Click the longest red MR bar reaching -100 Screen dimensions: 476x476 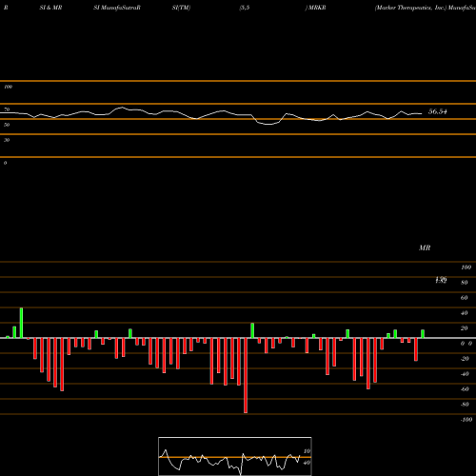coord(246,375)
